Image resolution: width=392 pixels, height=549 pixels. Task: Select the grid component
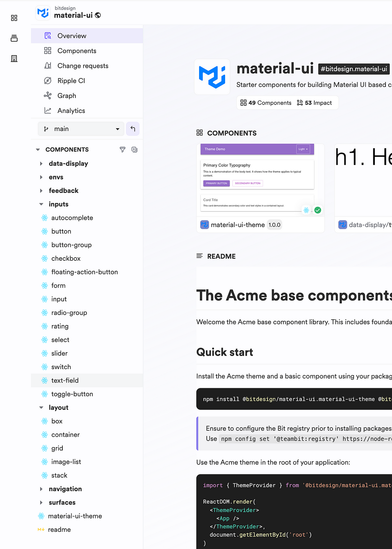click(87, 448)
